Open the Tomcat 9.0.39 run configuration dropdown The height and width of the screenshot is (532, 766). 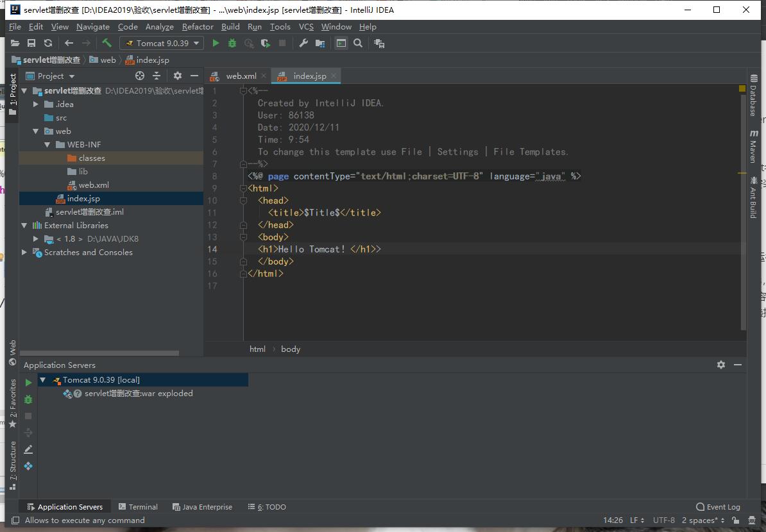162,43
